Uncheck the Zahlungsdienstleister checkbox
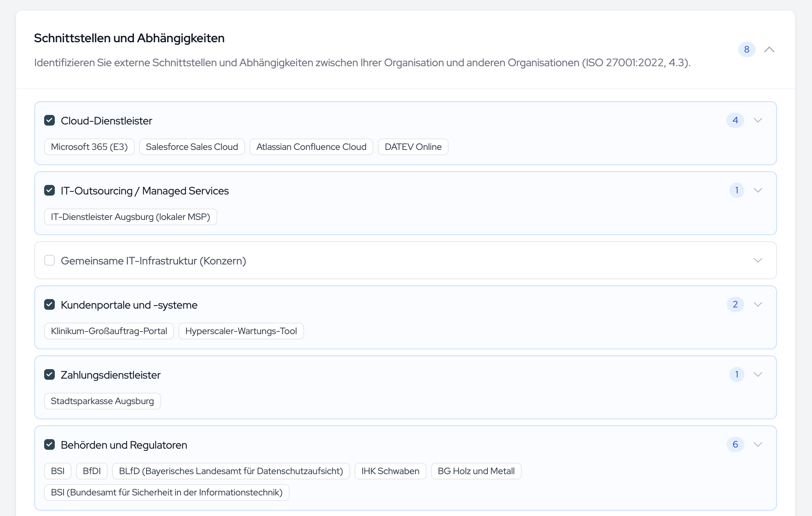This screenshot has width=812, height=516. (49, 374)
